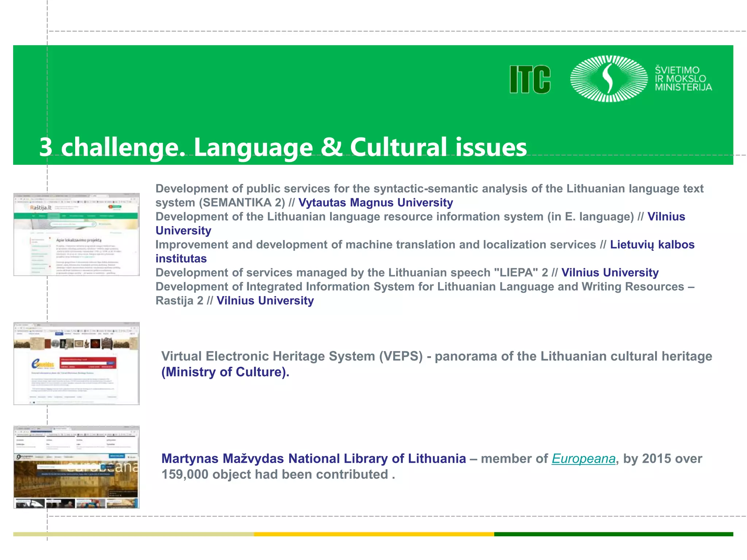Click '159,000 object had been contributed' line
The width and height of the screenshot is (747, 560).
(278, 474)
